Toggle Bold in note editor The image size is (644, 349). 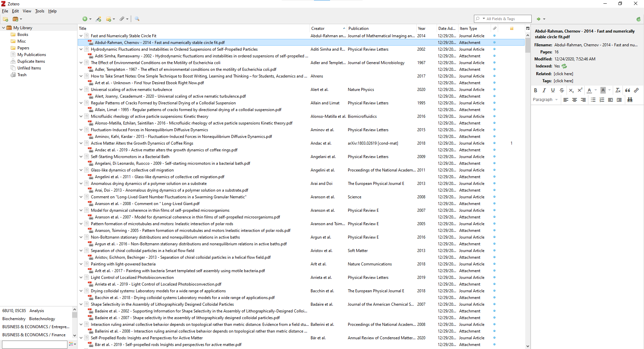tap(536, 90)
